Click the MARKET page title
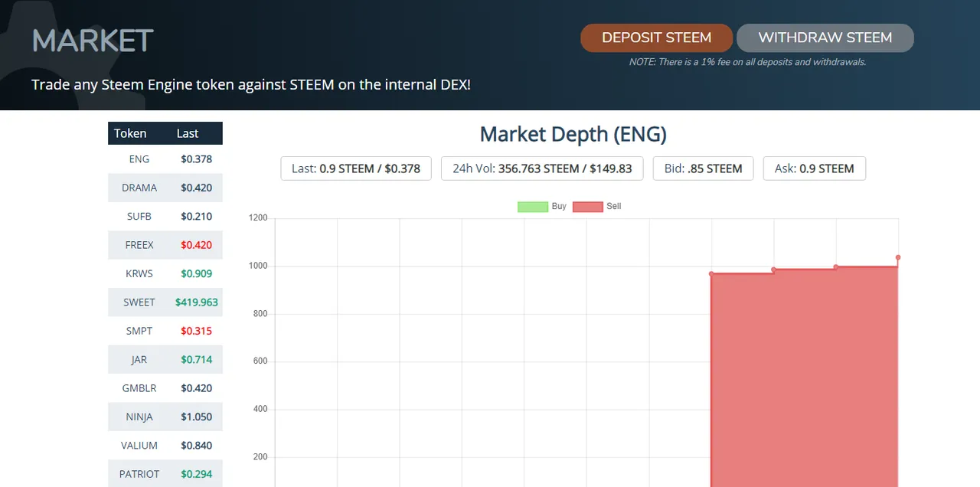The width and height of the screenshot is (980, 487). pos(93,41)
